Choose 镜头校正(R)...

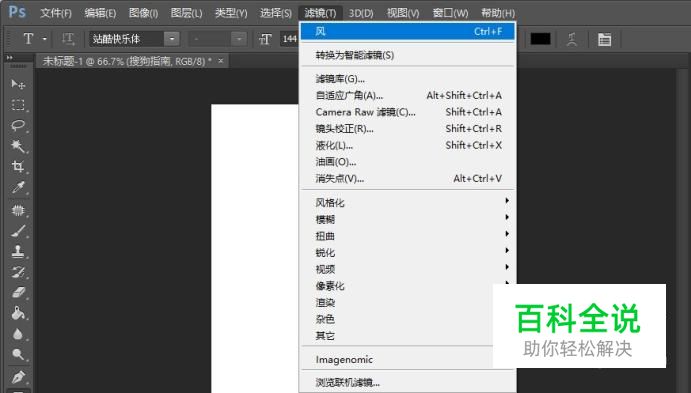(408, 129)
